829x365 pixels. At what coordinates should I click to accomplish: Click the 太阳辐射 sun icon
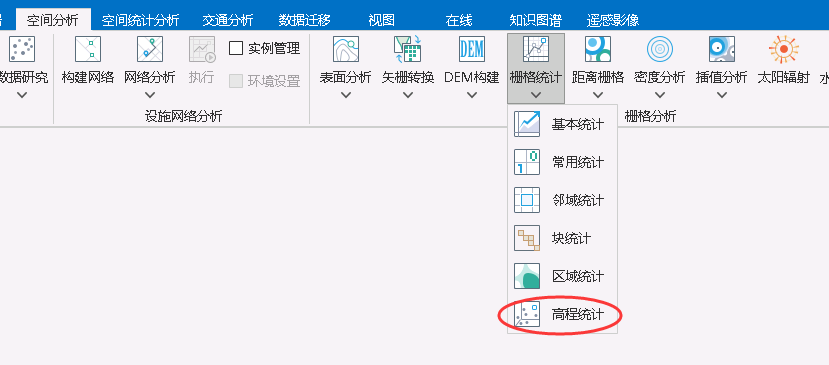coord(784,49)
